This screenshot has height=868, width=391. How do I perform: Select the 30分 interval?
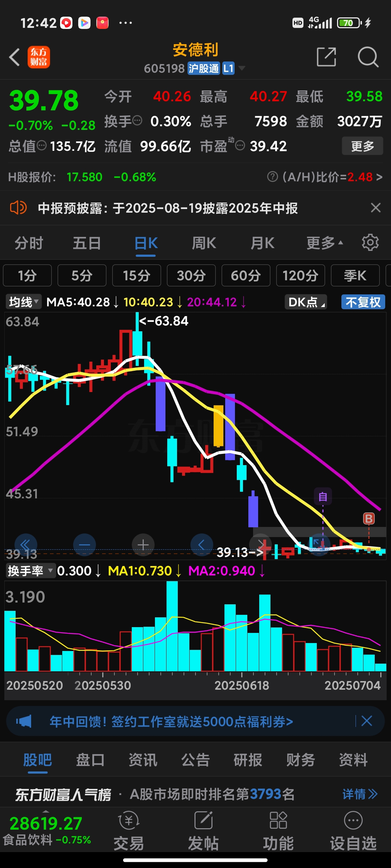click(191, 276)
